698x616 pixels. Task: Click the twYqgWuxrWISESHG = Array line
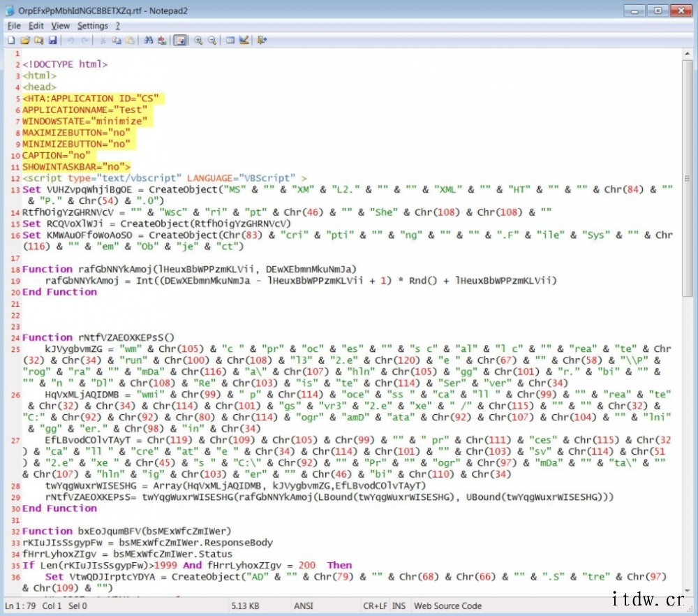click(235, 485)
